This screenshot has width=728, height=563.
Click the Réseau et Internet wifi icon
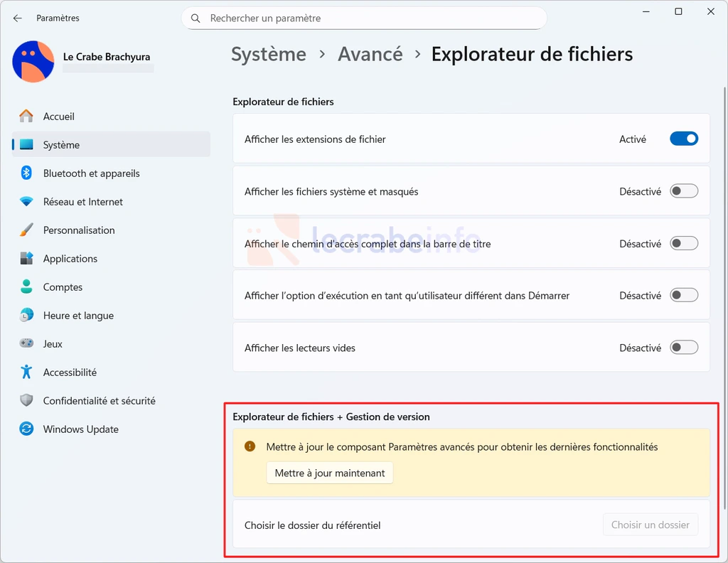tap(26, 201)
